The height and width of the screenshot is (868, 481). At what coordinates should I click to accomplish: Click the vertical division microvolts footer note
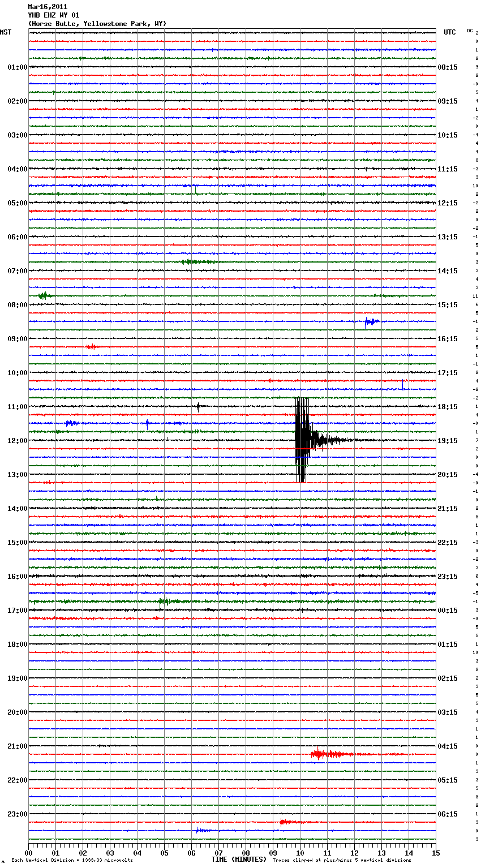coord(72,861)
